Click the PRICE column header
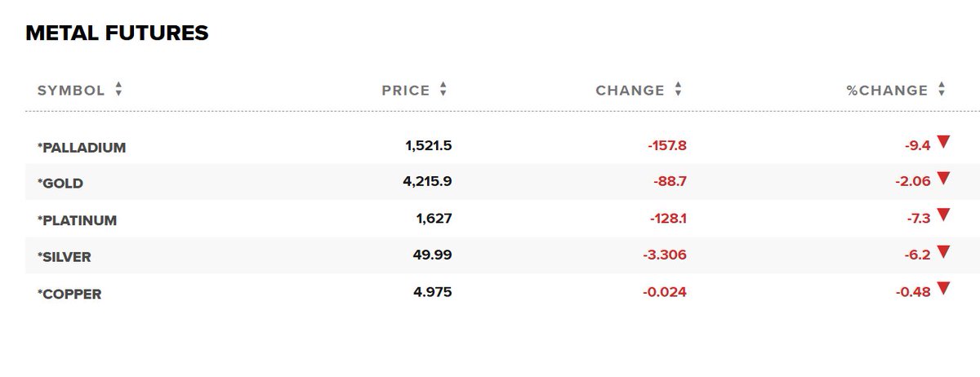 (x=406, y=91)
